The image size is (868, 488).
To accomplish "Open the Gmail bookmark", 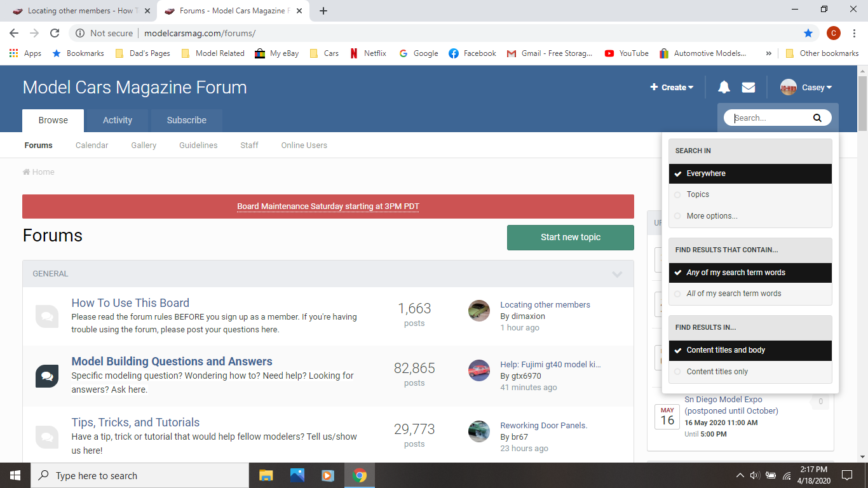I will tap(550, 53).
